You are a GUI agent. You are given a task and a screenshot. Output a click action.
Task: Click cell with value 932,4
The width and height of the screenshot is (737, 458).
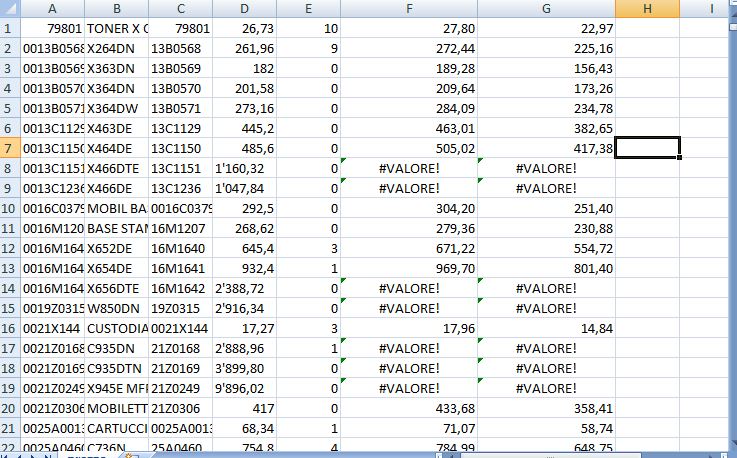click(244, 268)
